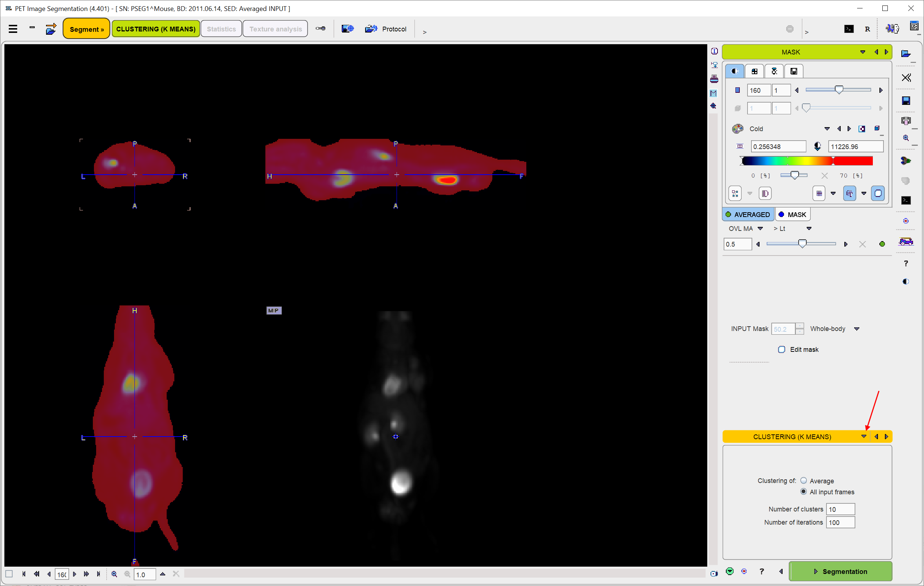Image resolution: width=924 pixels, height=586 pixels.
Task: Click the camera capture icon at viewer corner
Action: pos(714,574)
